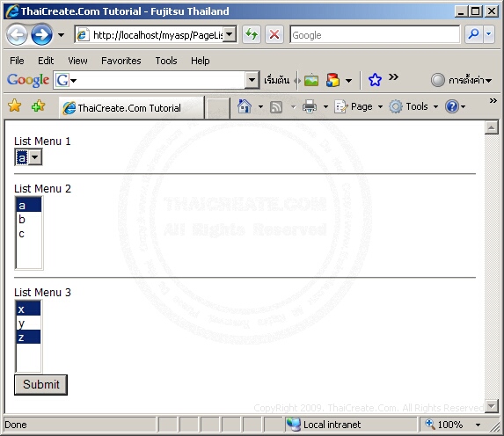
Task: Click the browser Back arrow button
Action: click(17, 34)
